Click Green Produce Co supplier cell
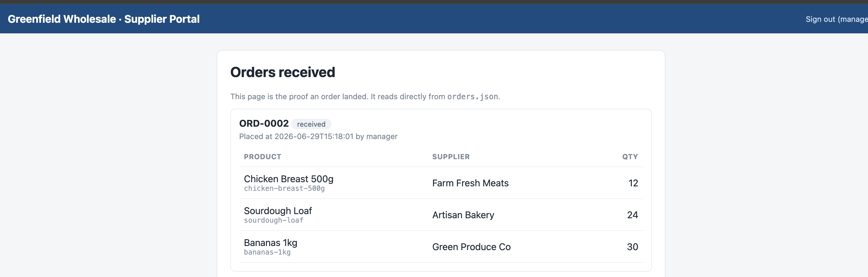The image size is (868, 277). pos(471,247)
